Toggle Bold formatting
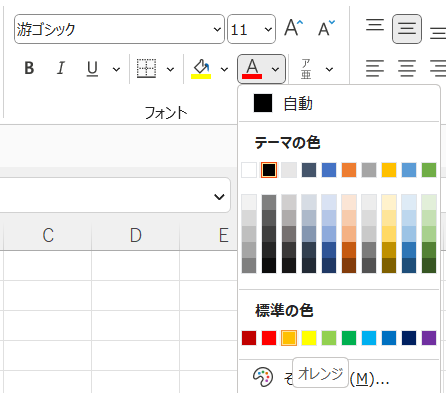446x393 pixels. 29,68
